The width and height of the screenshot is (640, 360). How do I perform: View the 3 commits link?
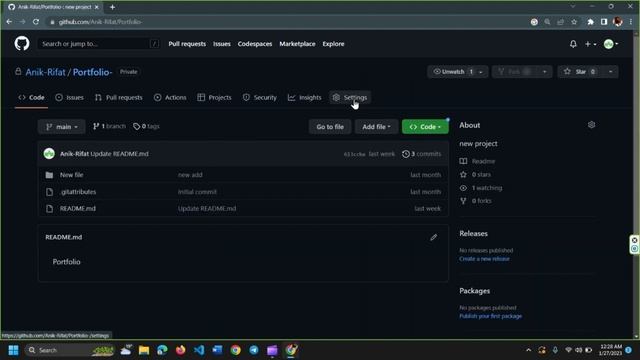coord(422,154)
